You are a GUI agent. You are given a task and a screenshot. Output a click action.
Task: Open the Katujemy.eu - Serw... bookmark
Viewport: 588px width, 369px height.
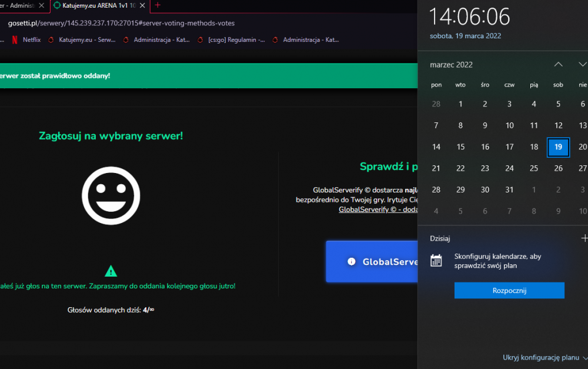[x=82, y=40]
